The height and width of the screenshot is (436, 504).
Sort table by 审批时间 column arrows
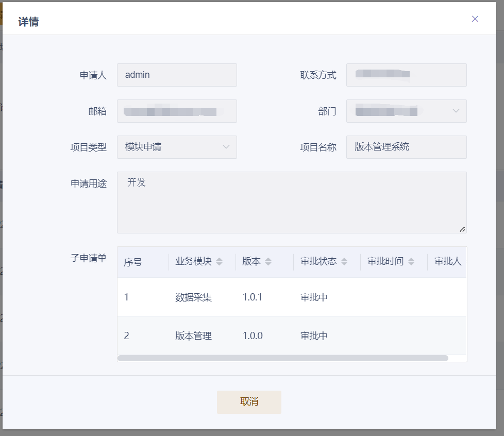411,262
